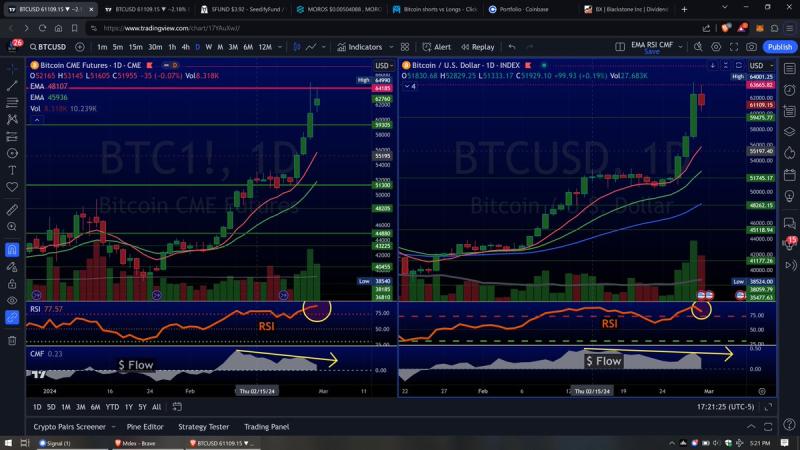Select the patterns drawing tool
800x450 pixels.
[x=12, y=119]
